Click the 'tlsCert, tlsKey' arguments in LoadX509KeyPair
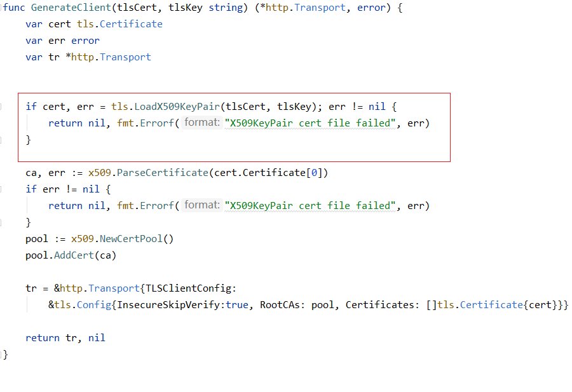Screen dimensions: 572x392 tap(268, 107)
